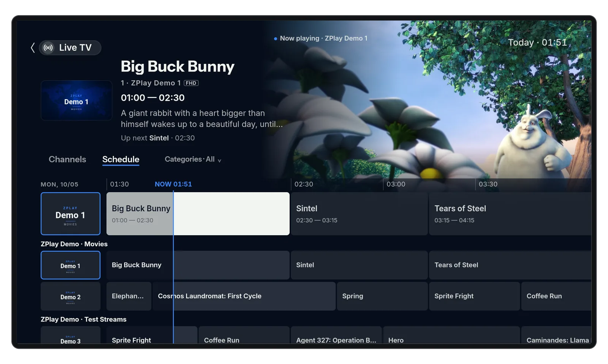This screenshot has width=608, height=364.
Task: Click the 03:00 timeline label
Action: tap(396, 184)
